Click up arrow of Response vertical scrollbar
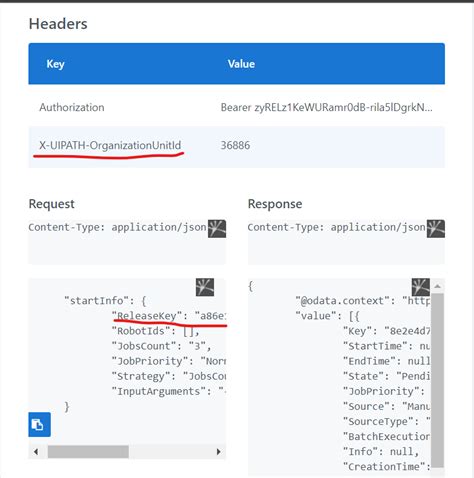The image size is (474, 478). 437,286
